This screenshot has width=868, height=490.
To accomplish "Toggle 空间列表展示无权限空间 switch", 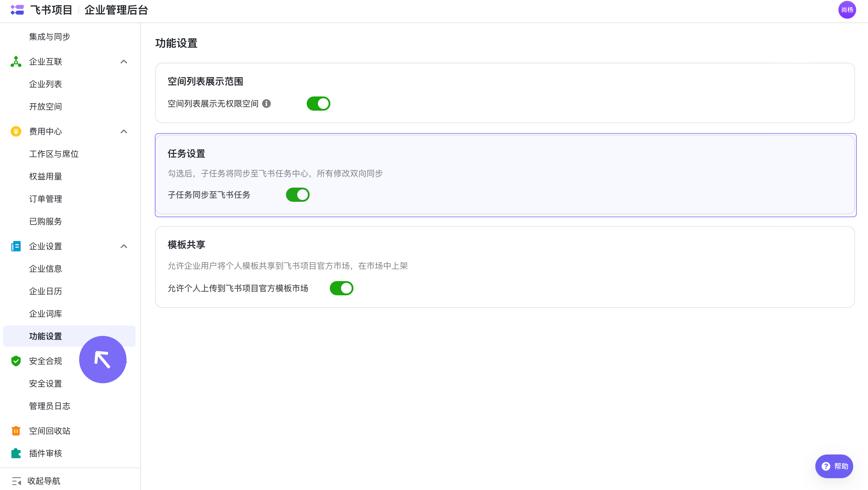I will coord(318,104).
